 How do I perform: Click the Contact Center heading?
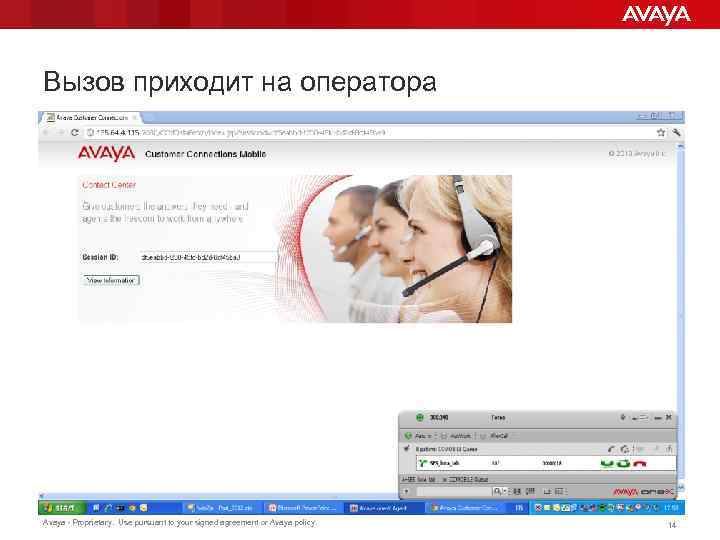tap(109, 185)
